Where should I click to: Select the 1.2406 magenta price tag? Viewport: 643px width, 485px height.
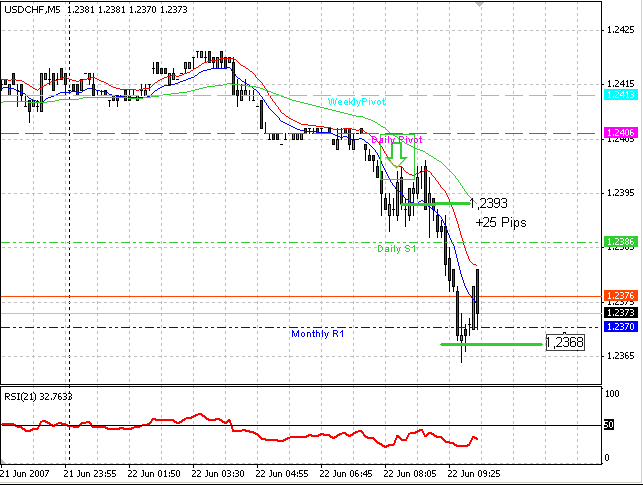click(x=621, y=132)
